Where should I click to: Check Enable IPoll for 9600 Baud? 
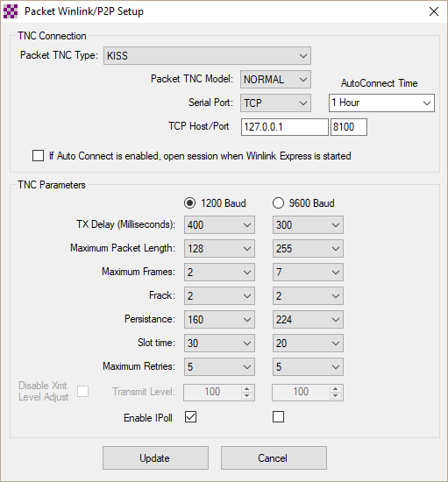tap(278, 417)
